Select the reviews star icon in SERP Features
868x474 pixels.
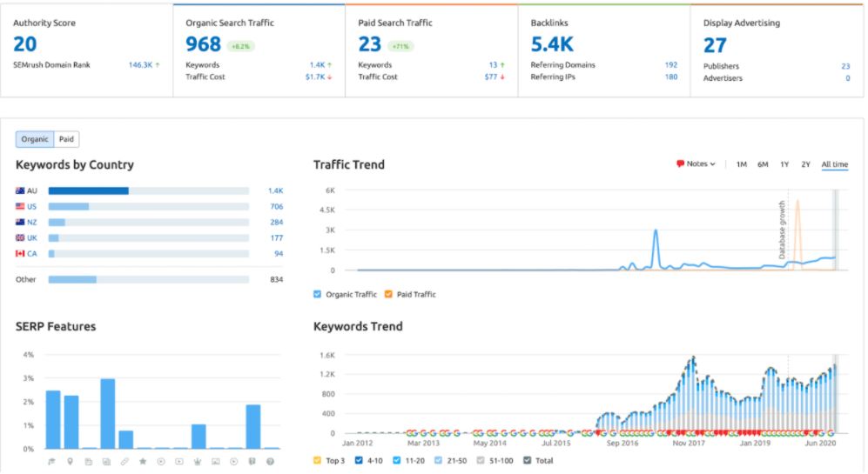click(144, 461)
